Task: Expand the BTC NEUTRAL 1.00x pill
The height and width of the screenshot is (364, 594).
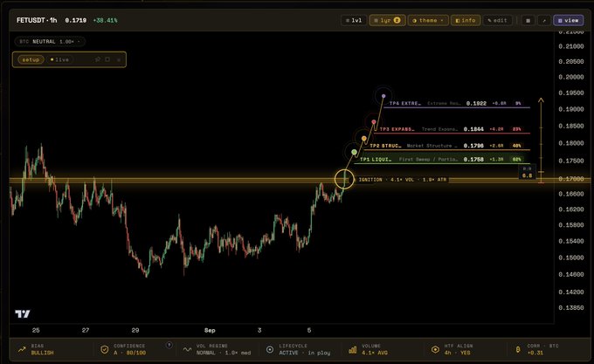Action: [50, 42]
